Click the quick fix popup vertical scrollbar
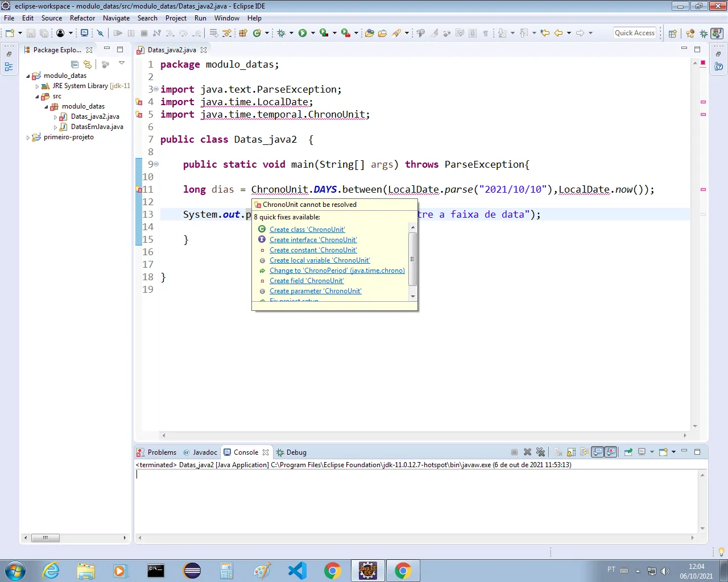Viewport: 728px width, 582px height. [413, 259]
